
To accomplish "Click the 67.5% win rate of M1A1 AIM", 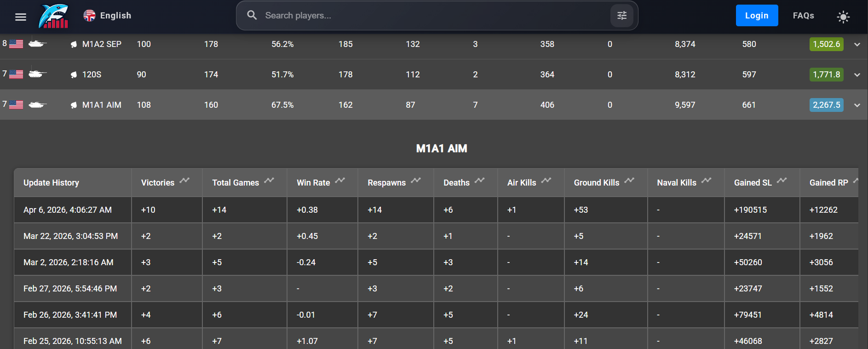I will pos(282,105).
